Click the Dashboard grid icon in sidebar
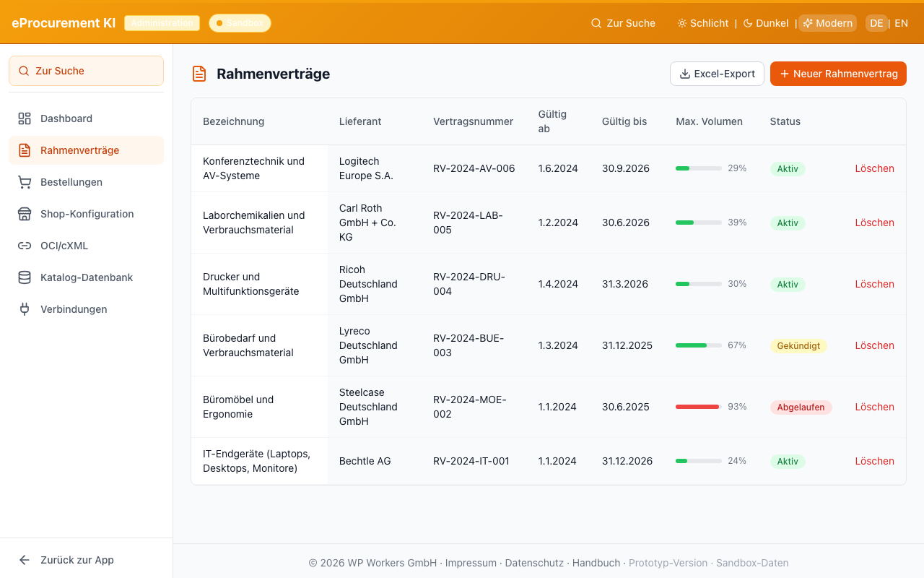The height and width of the screenshot is (578, 924). coord(25,118)
